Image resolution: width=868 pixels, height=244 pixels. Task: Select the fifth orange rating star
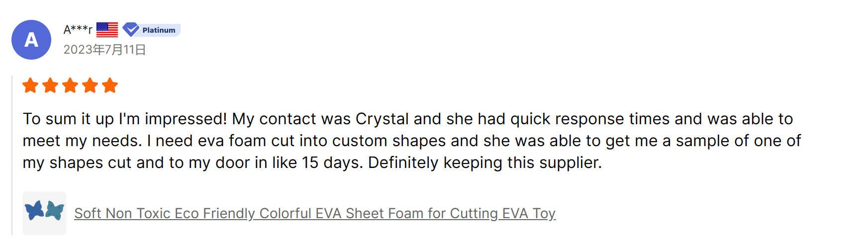point(110,85)
